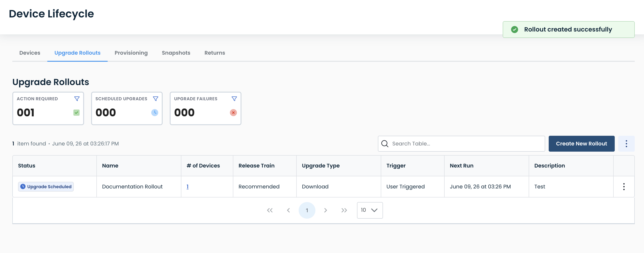Click the Rollout created successfully notification
This screenshot has height=253, width=644.
click(569, 30)
